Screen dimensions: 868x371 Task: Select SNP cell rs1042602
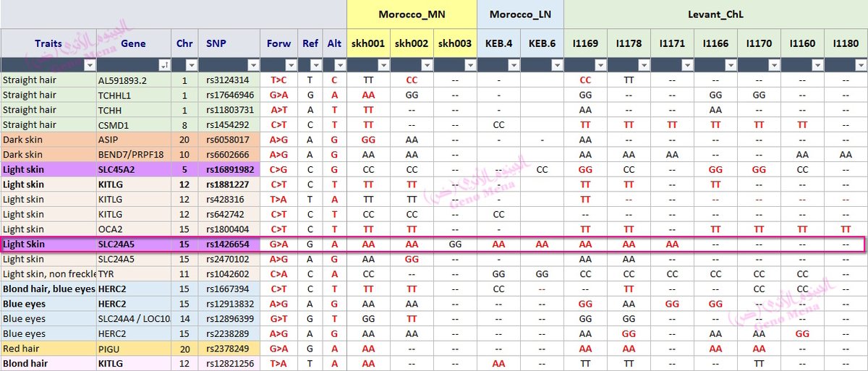pyautogui.click(x=229, y=274)
